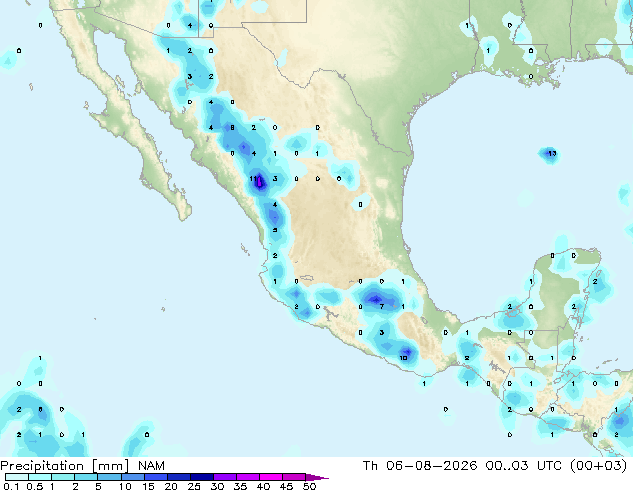634x490 pixels.
Task: Click the 35–40 mm legend color swatch
Action: [248, 477]
